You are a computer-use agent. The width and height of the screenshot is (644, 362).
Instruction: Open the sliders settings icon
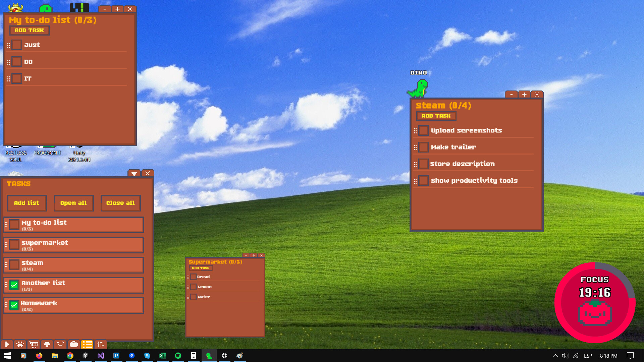(101, 344)
